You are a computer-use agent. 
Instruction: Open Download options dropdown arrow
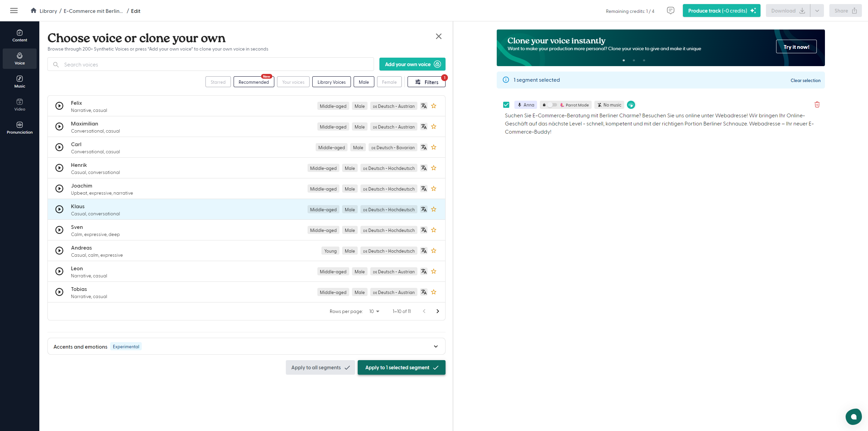[817, 11]
